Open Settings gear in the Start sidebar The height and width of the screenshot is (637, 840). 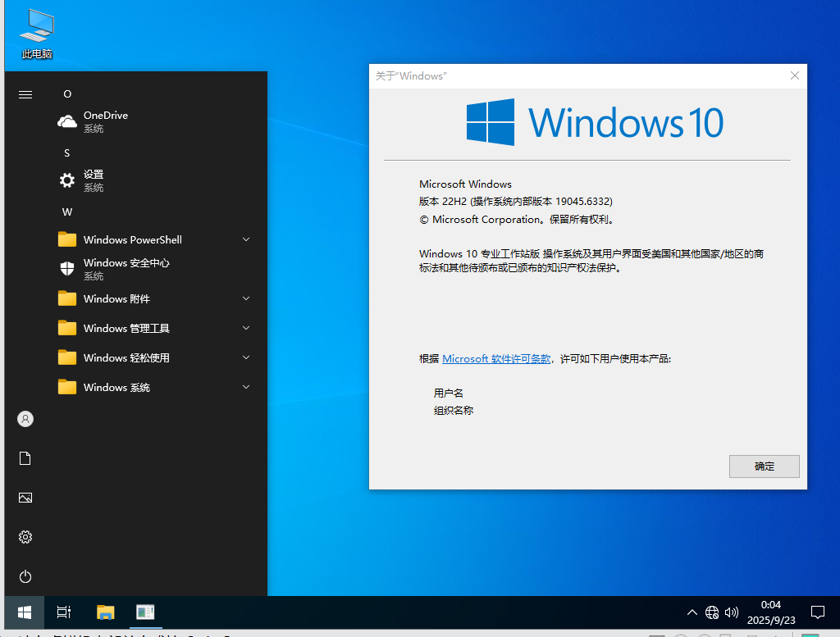click(25, 537)
